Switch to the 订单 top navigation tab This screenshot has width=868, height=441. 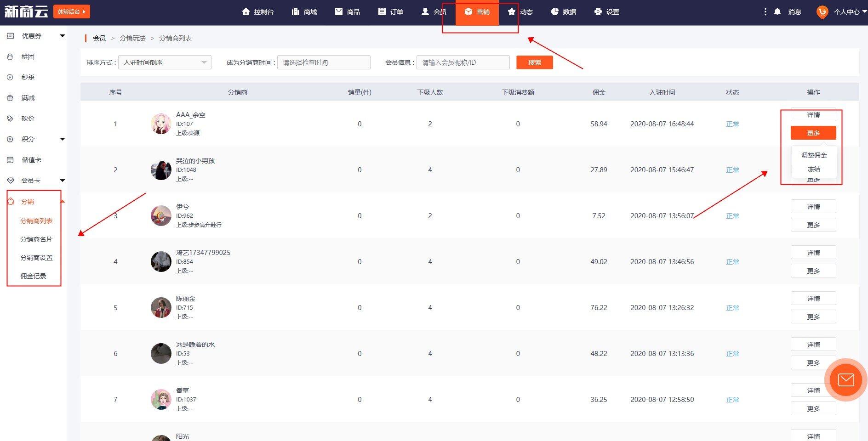[391, 12]
